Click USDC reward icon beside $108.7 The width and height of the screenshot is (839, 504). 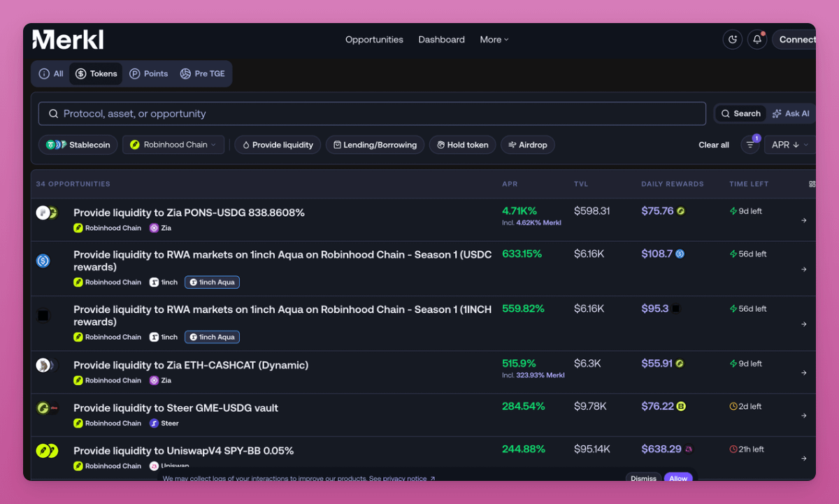[680, 254]
